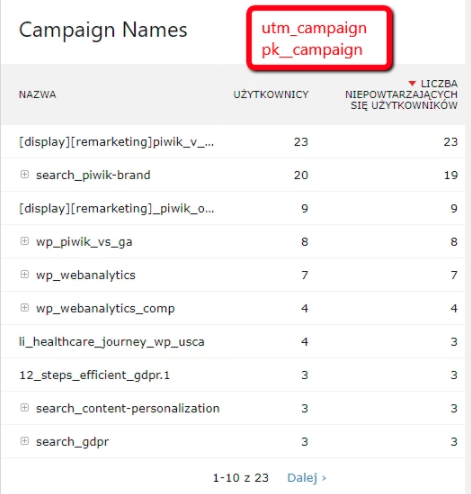Click the search_piwik-brand campaign name
This screenshot has height=494, width=471.
[93, 175]
